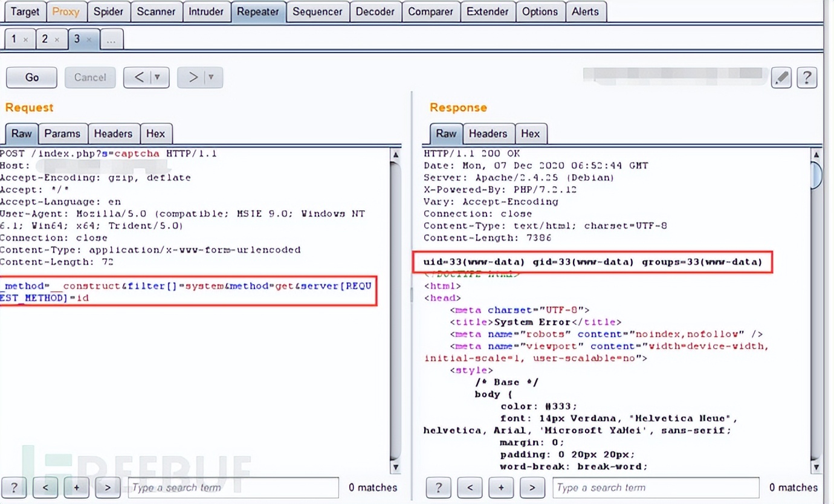834x504 pixels.
Task: Open the Request Headers tab
Action: (x=113, y=134)
